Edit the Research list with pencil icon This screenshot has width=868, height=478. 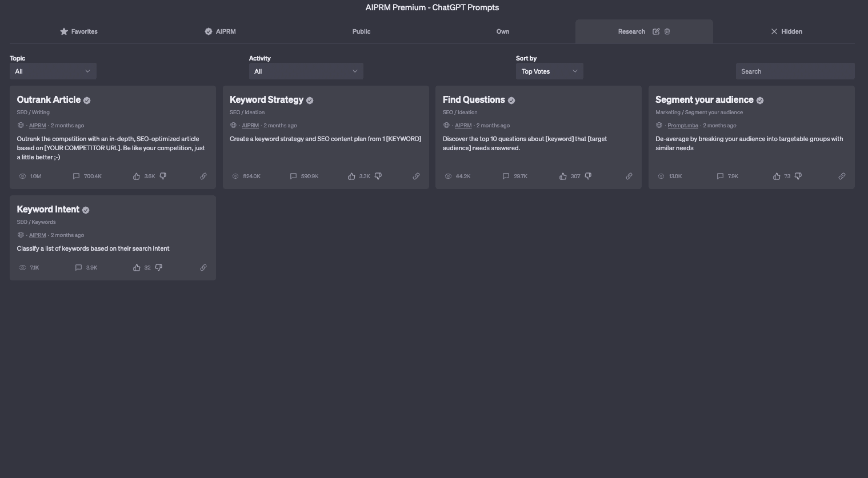pyautogui.click(x=656, y=31)
